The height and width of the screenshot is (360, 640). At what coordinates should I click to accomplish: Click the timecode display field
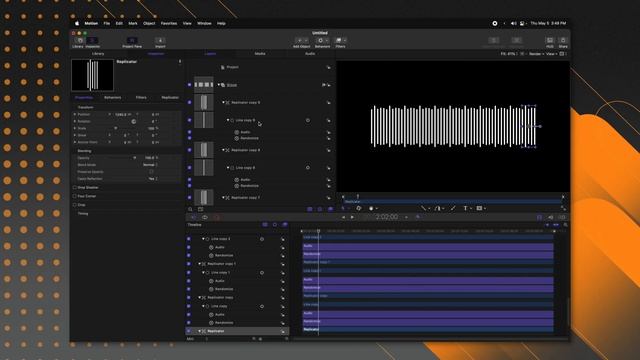pos(387,217)
